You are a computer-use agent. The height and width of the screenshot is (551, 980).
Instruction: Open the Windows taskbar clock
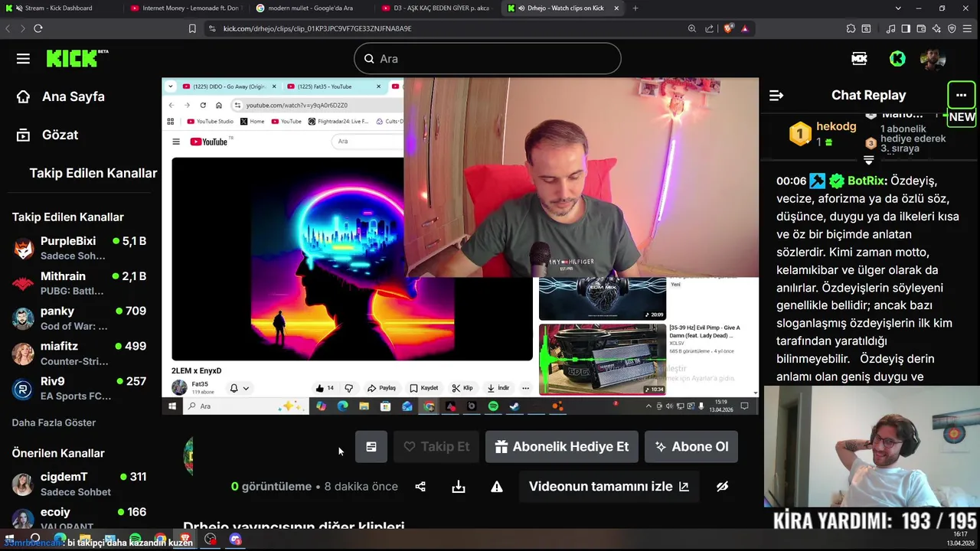(959, 540)
